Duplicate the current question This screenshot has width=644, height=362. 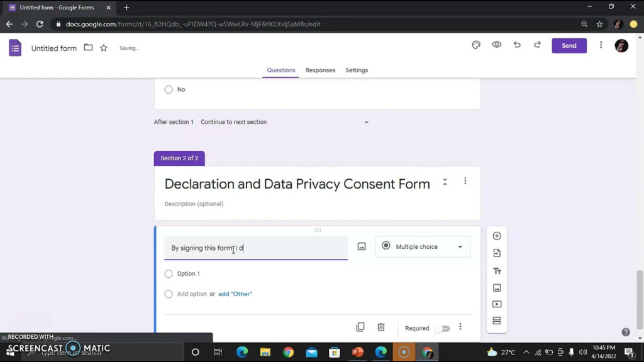point(360,327)
